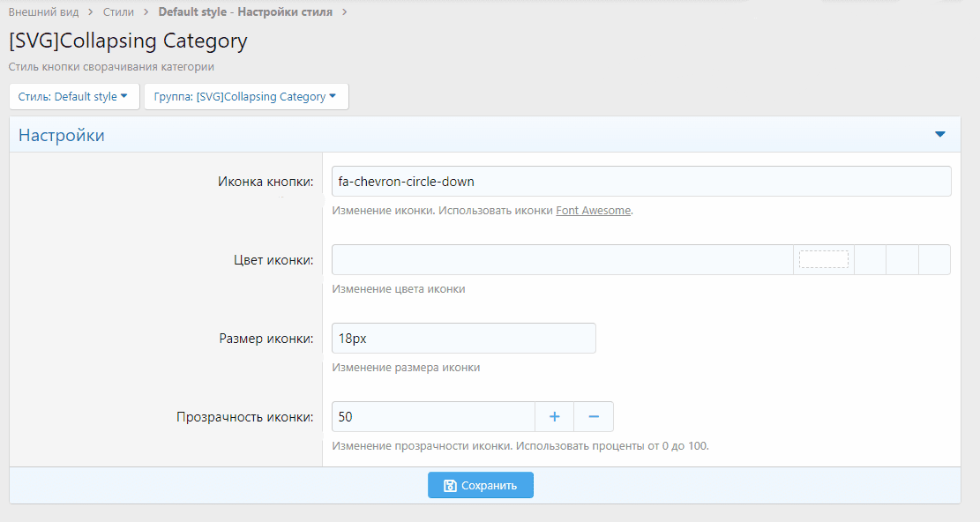Navigate to Стили in the breadcrumb
Screen dimensions: 980x522
tap(118, 11)
